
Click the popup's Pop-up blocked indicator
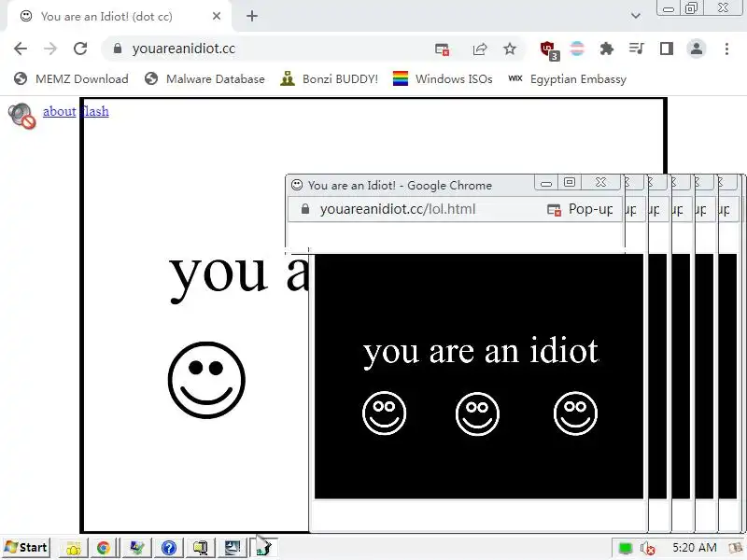point(580,209)
